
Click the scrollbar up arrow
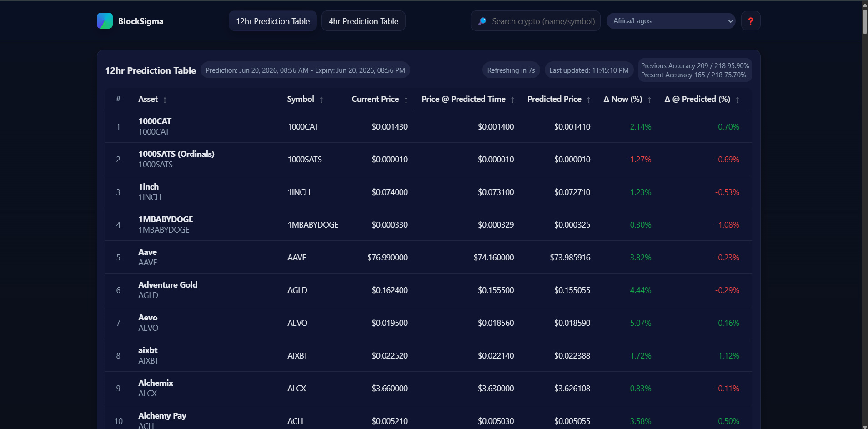(865, 5)
